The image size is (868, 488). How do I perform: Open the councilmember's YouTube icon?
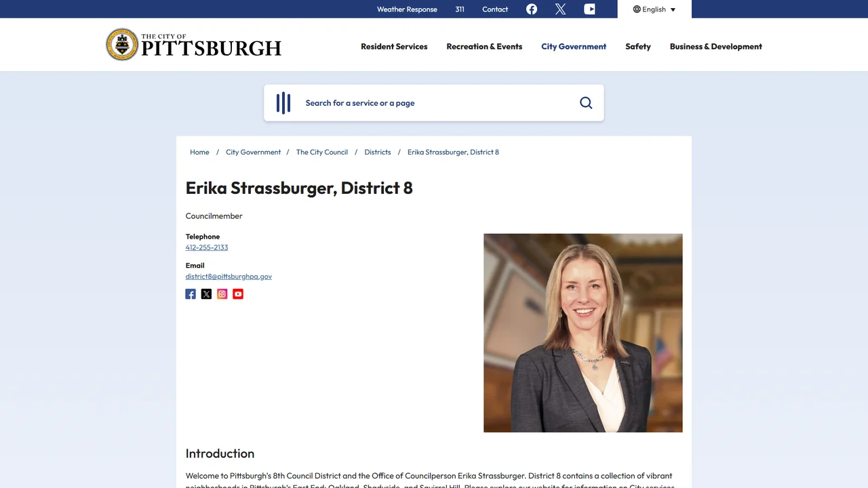238,294
